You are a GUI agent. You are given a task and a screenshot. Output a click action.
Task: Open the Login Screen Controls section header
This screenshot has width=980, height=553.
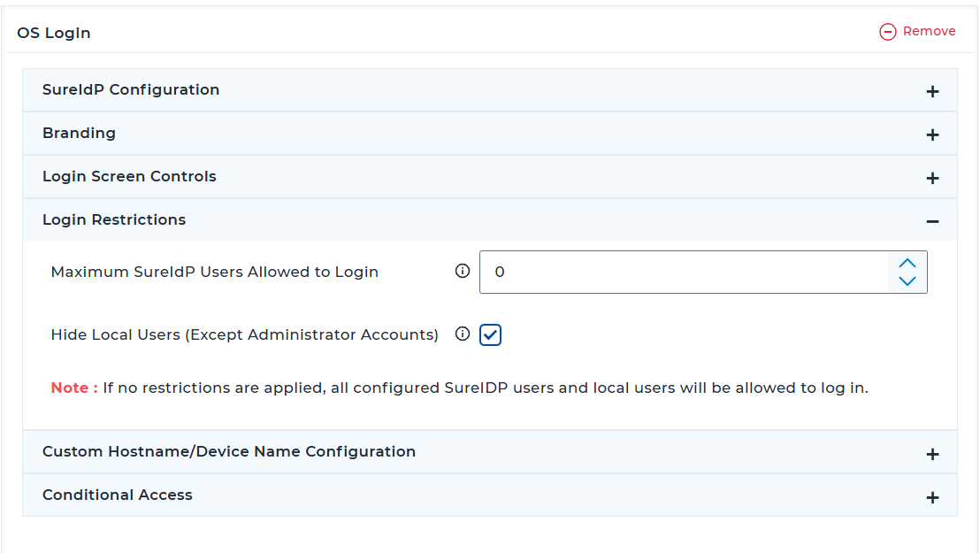pos(129,176)
